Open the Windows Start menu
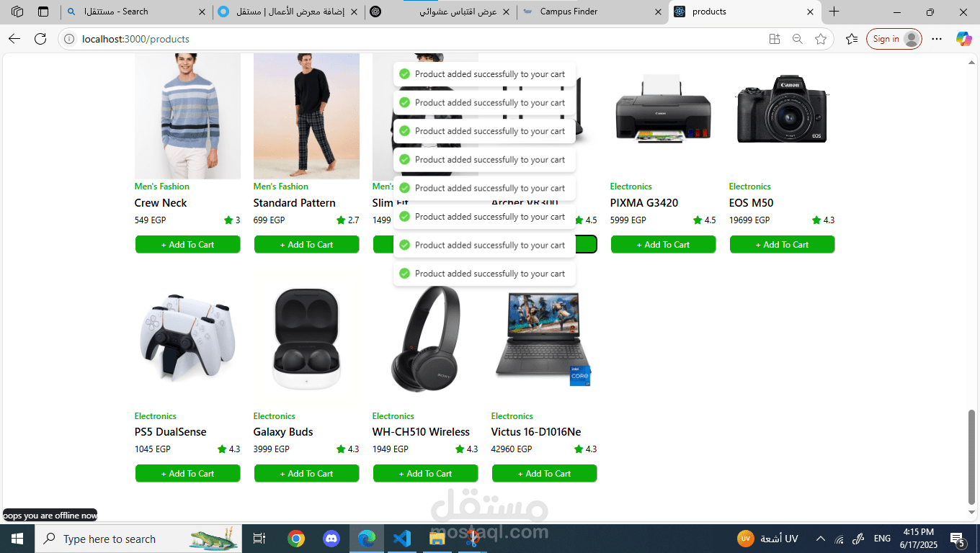Viewport: 980px width, 553px height. tap(17, 539)
